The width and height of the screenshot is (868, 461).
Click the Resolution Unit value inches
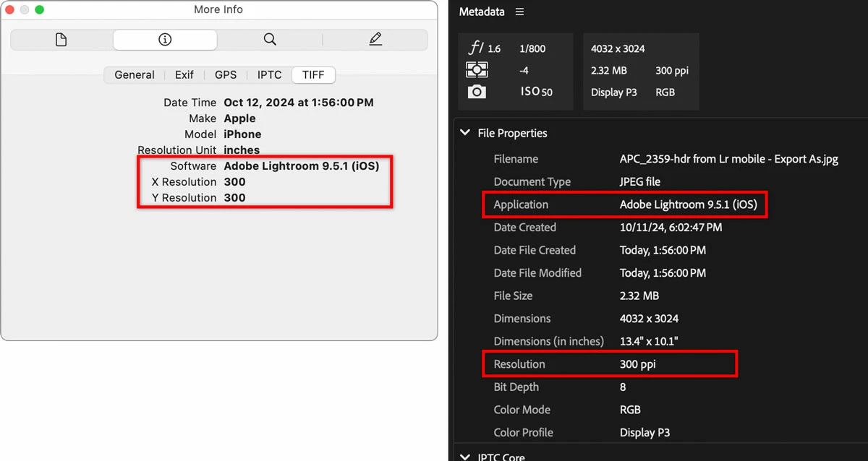coord(242,150)
